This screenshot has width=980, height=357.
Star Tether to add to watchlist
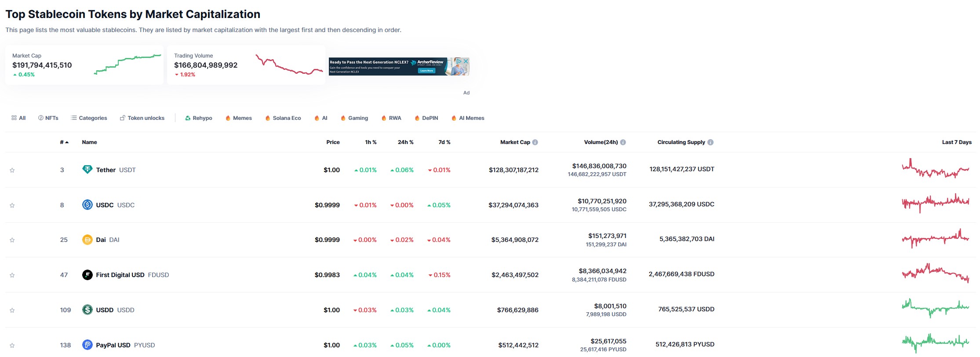(12, 170)
